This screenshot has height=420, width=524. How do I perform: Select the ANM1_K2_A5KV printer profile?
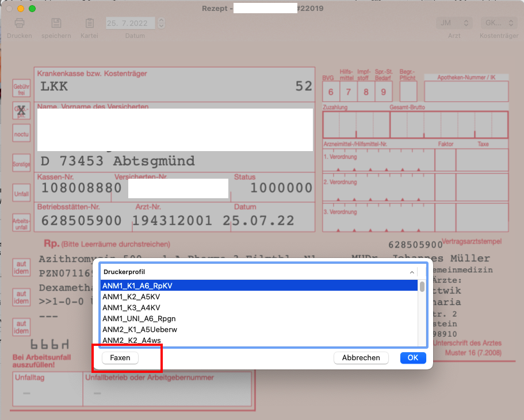point(259,296)
